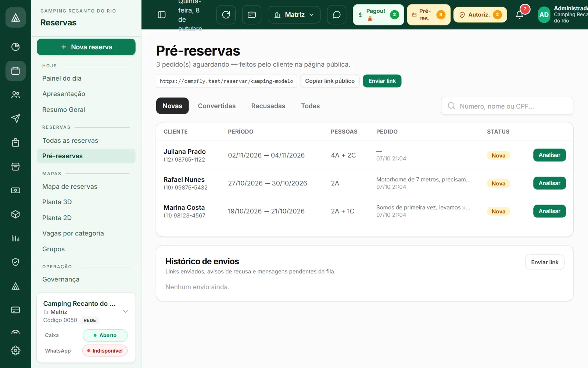
Task: Click Enviar link in Histórico de envios
Action: (x=545, y=262)
